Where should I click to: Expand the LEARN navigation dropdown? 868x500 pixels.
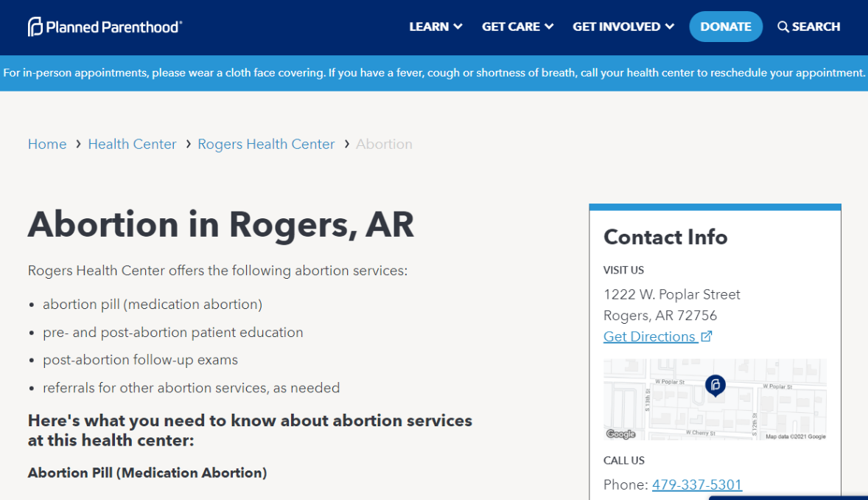(435, 26)
